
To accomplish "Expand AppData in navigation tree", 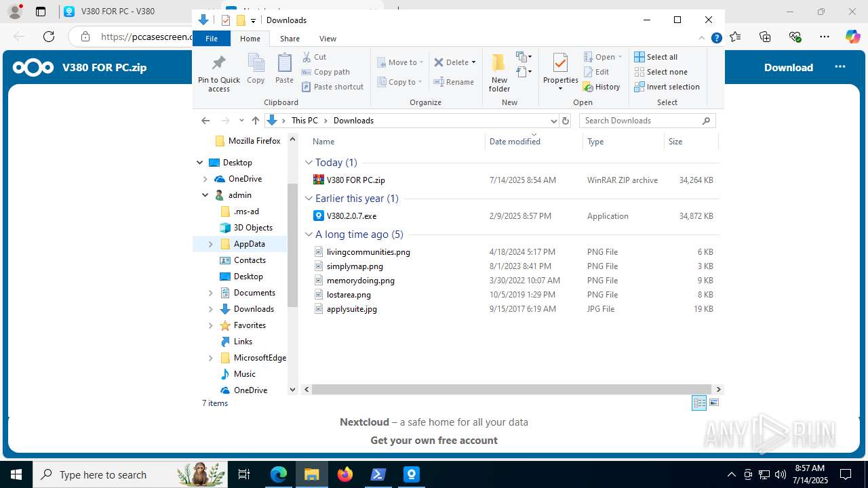I will point(210,244).
